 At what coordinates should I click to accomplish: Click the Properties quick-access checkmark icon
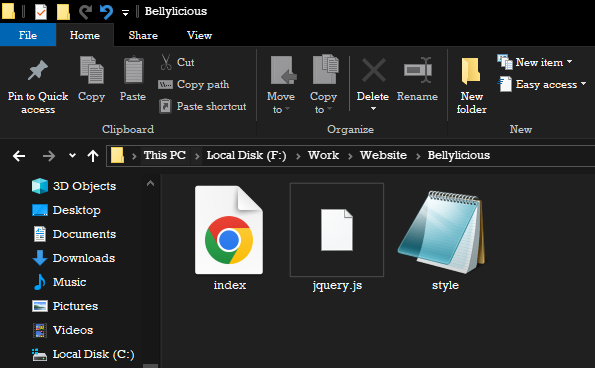tap(41, 12)
